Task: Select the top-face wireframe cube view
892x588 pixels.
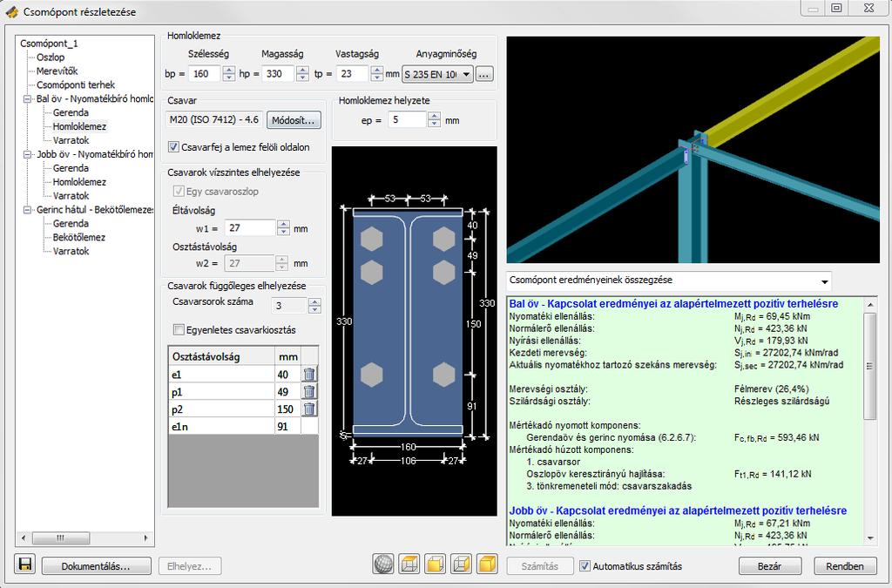Action: coord(409,564)
